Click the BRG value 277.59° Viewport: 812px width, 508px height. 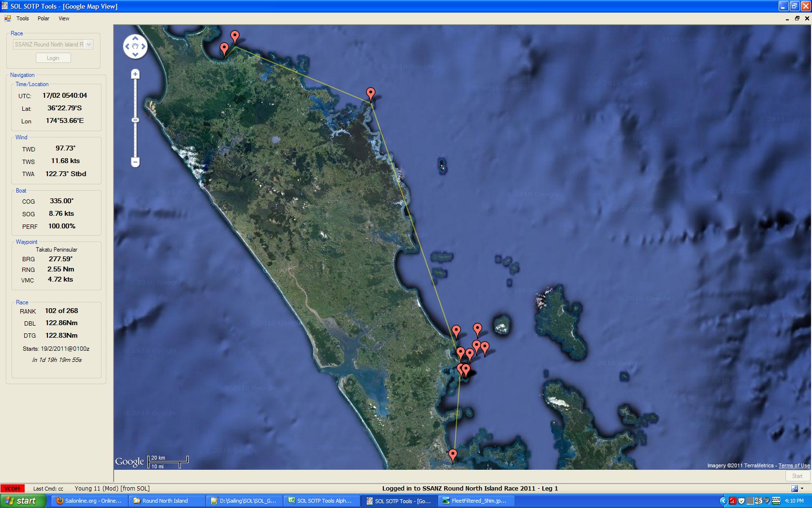60,259
